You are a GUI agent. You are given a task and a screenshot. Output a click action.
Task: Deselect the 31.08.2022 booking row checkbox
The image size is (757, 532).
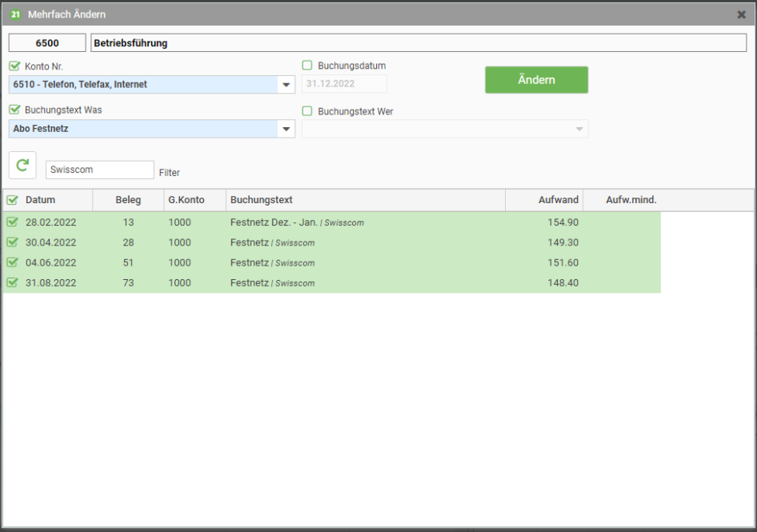click(13, 282)
